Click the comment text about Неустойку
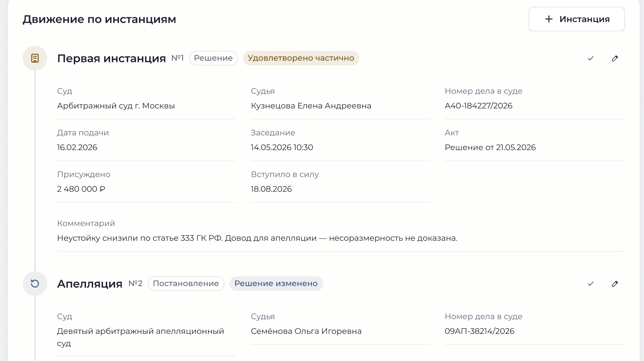The image size is (644, 361). [257, 238]
